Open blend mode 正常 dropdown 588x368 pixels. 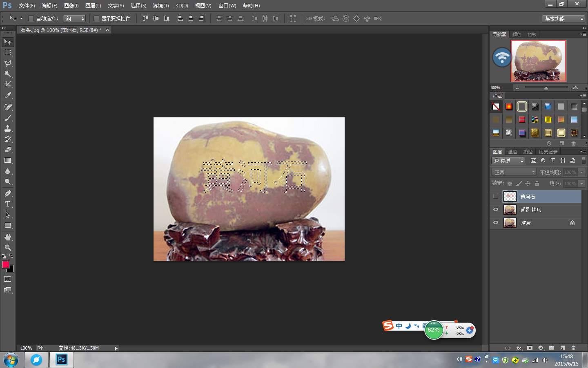(x=514, y=172)
